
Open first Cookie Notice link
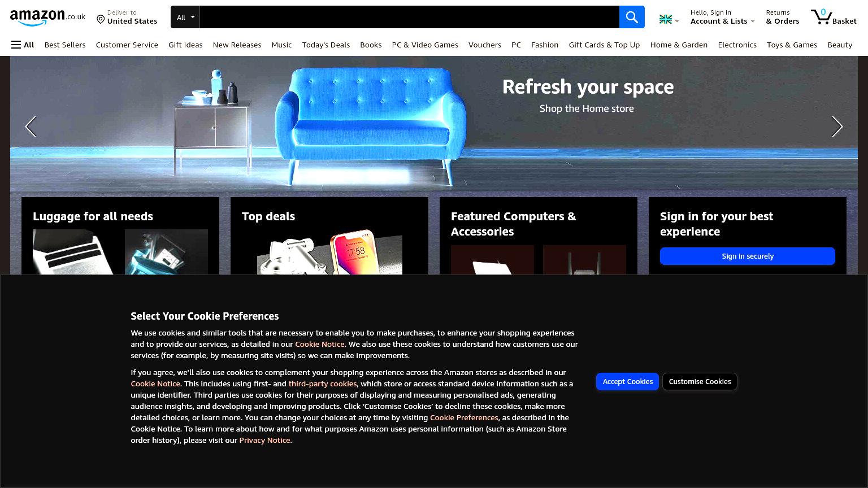(x=319, y=344)
